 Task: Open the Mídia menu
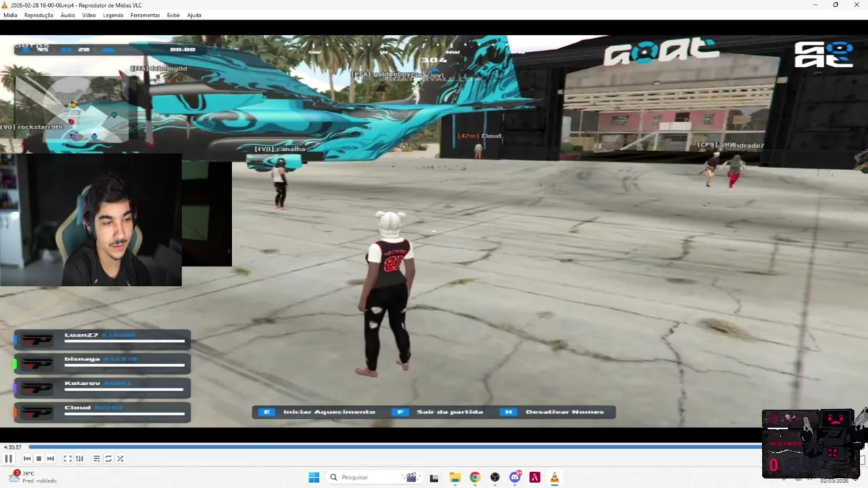(x=10, y=15)
